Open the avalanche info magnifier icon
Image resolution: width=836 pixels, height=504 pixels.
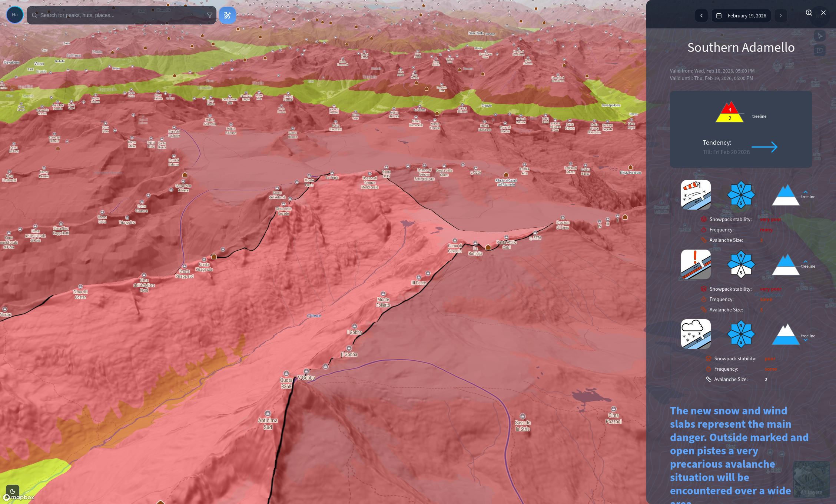pos(809,13)
